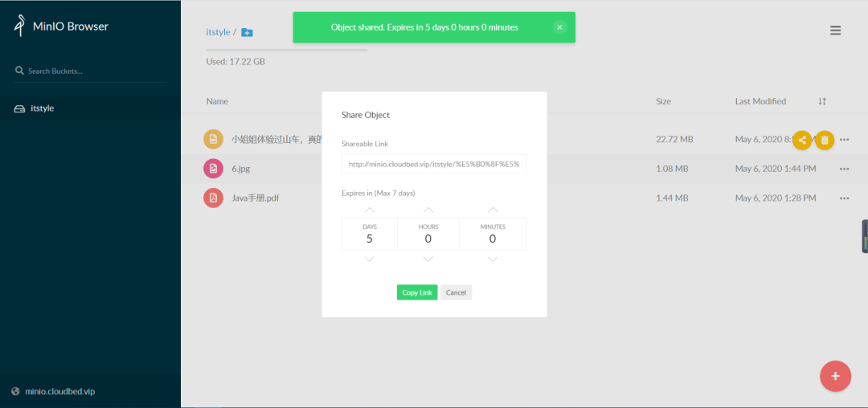Open the three-dot menu for 6.jpg
Viewport: 868px width, 408px height.
pos(844,169)
